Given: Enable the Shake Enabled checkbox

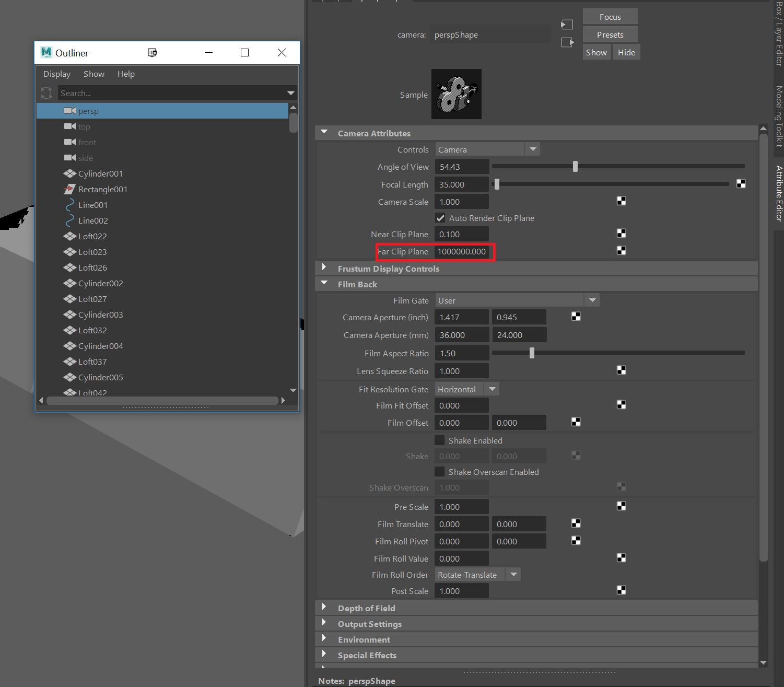Looking at the screenshot, I should pyautogui.click(x=440, y=440).
